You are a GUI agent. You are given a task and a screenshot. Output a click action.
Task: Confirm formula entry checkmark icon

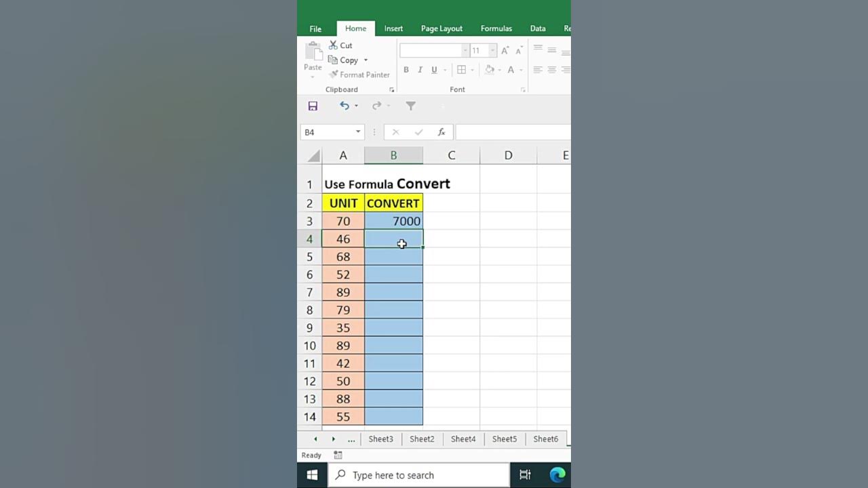418,132
